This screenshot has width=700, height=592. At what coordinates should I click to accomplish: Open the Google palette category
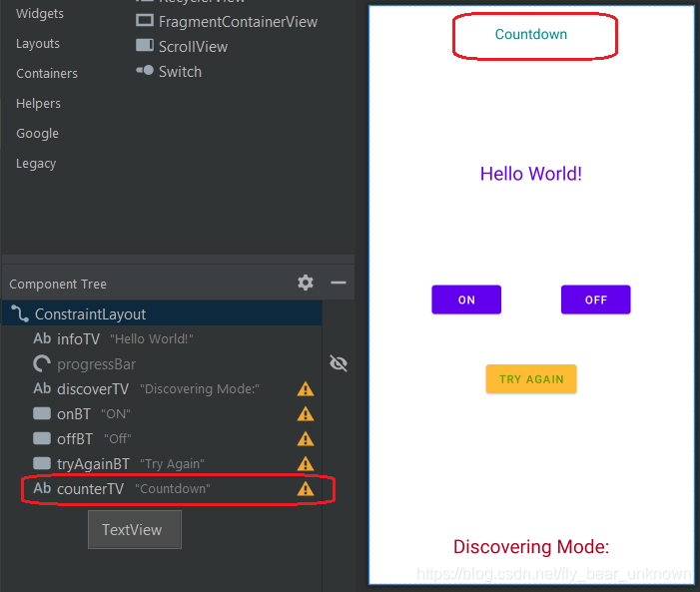[38, 133]
